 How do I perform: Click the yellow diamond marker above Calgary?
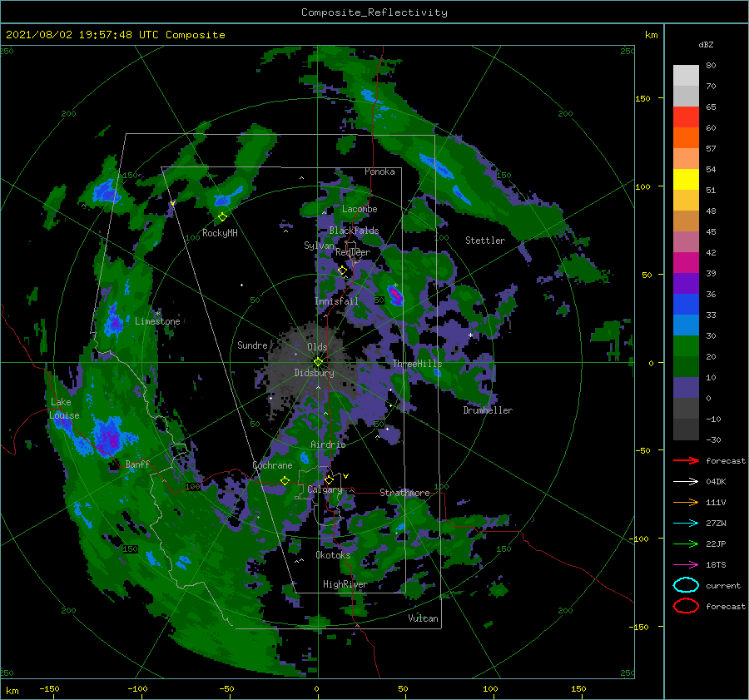pos(329,479)
